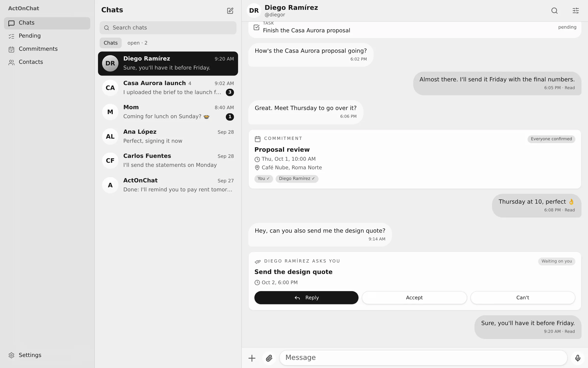Open Pending in sidebar
The width and height of the screenshot is (588, 368).
(x=47, y=36)
